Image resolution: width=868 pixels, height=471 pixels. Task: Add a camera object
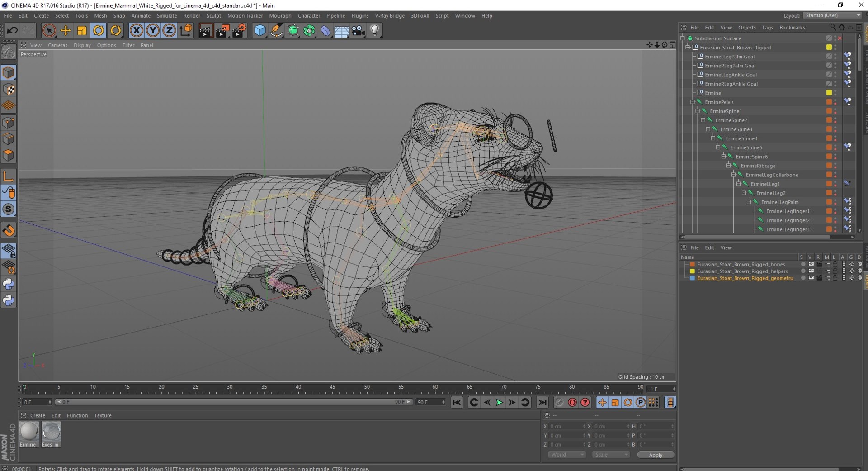point(358,30)
